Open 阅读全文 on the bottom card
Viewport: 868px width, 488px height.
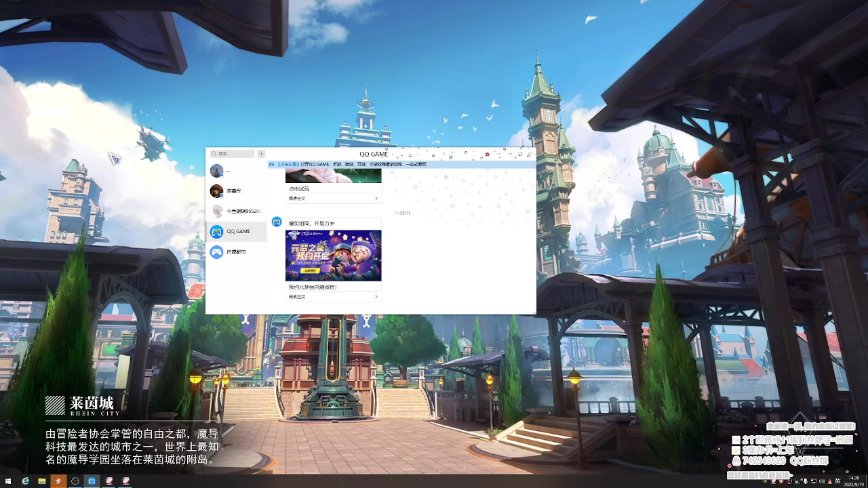[x=297, y=296]
